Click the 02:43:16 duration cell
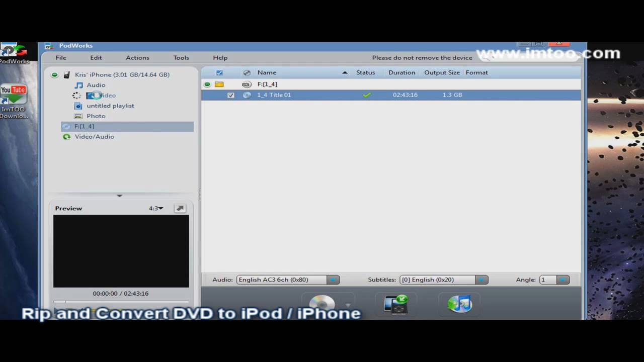Image resolution: width=644 pixels, height=362 pixels. (405, 95)
